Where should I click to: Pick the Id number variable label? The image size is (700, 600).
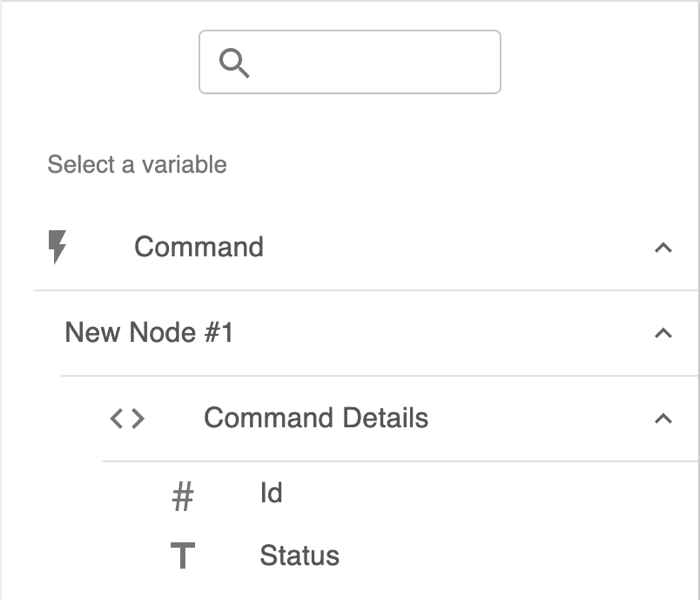(271, 493)
